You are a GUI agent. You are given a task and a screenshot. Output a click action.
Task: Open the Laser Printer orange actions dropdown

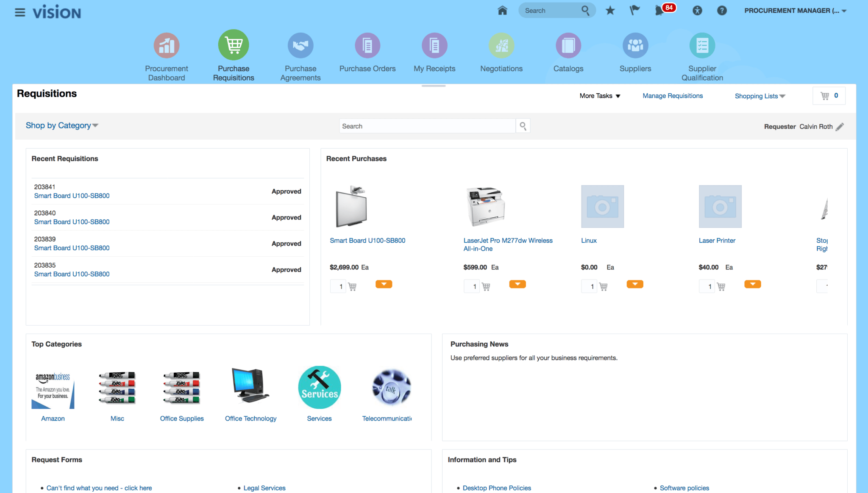[x=752, y=284]
